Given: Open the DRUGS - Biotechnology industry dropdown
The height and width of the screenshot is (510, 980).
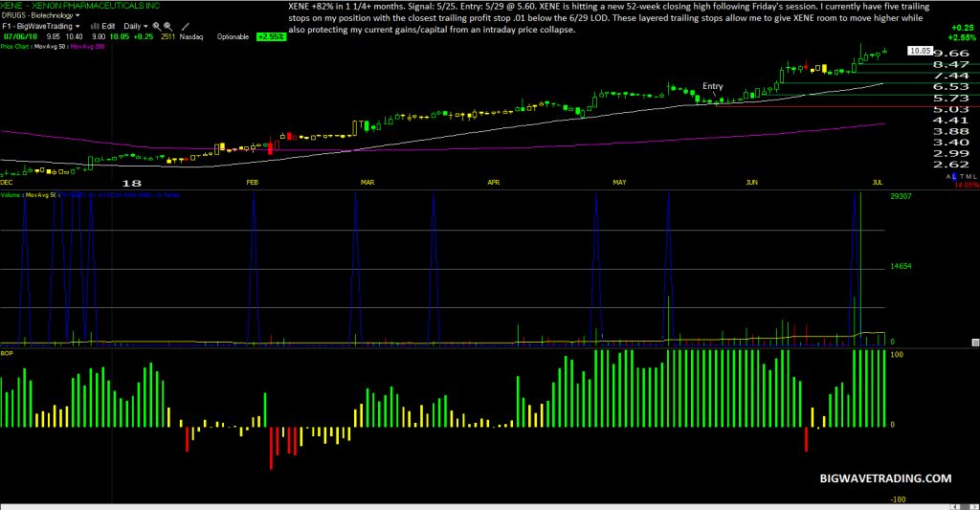Looking at the screenshot, I should [x=40, y=15].
